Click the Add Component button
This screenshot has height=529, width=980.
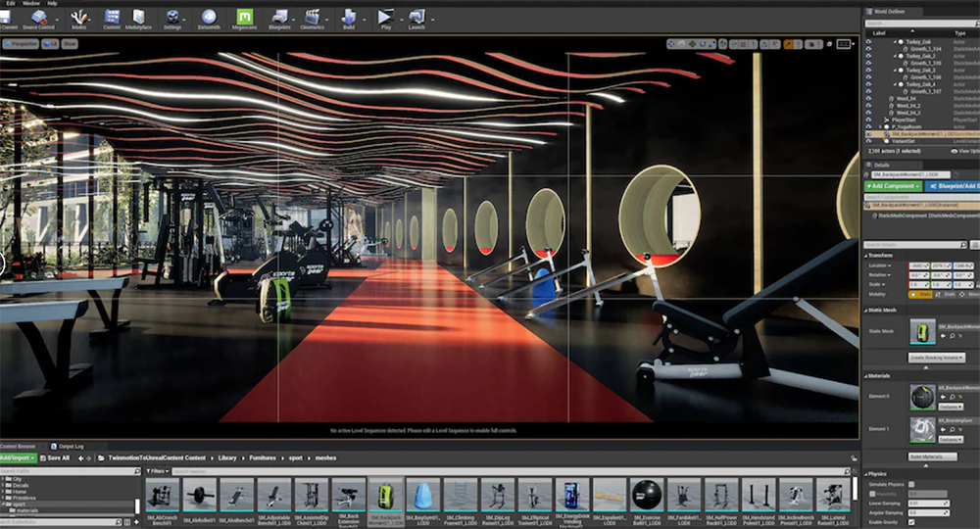tap(893, 186)
